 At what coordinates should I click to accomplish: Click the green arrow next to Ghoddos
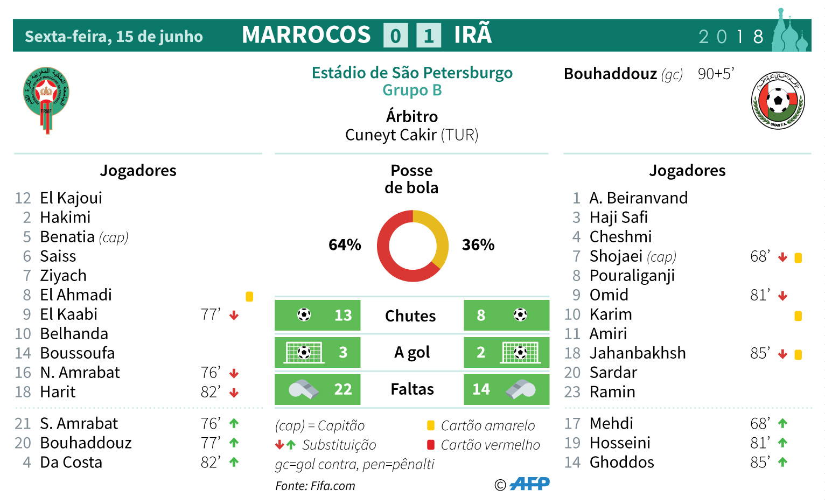[x=782, y=462]
